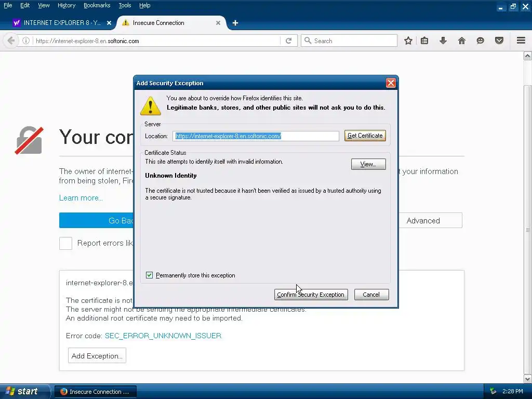Open the File menu

[x=8, y=5]
